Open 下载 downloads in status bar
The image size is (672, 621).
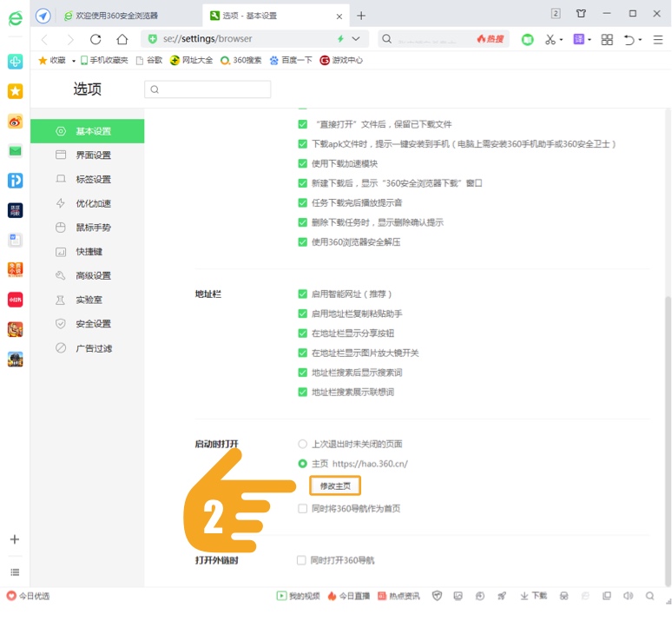534,596
